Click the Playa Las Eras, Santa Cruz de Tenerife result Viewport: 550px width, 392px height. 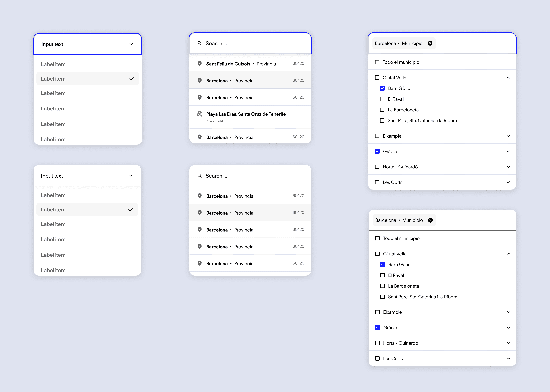click(x=246, y=114)
